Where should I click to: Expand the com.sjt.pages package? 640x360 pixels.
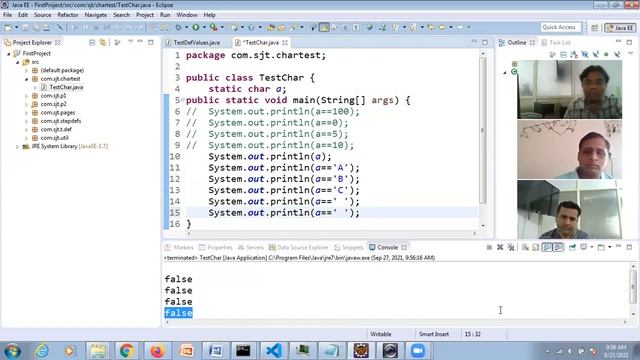[27, 113]
